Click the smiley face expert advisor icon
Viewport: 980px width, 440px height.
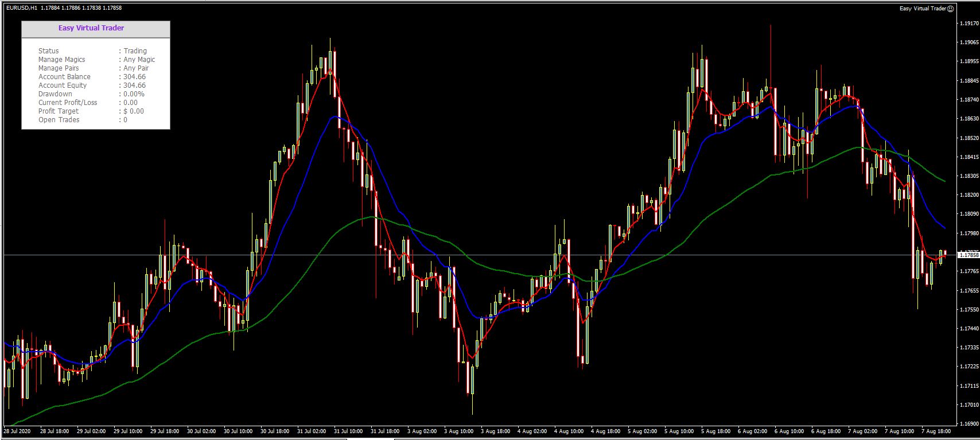[951, 9]
